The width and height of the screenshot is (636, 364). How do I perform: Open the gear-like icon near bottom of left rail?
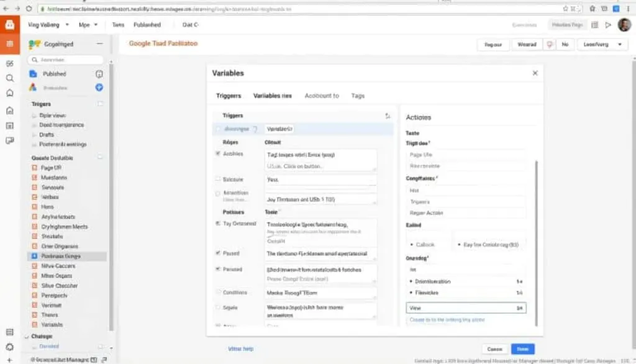(x=10, y=347)
